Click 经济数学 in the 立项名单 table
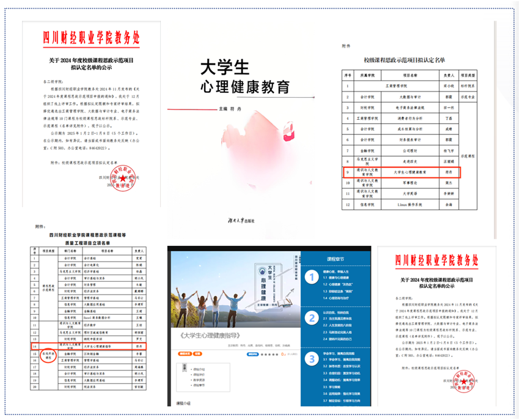This screenshot has width=520, height=420. tap(90, 325)
